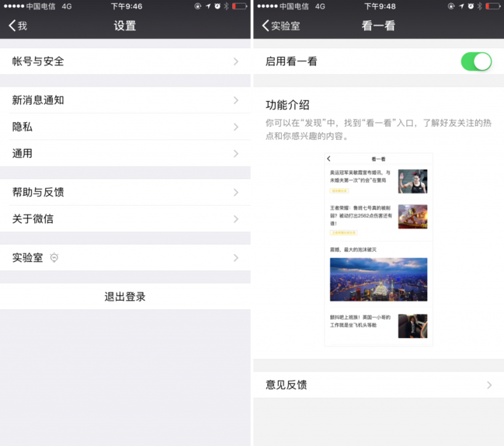Click signal dots in right status bar
Viewport: 504px width, 446px height.
coord(267,6)
